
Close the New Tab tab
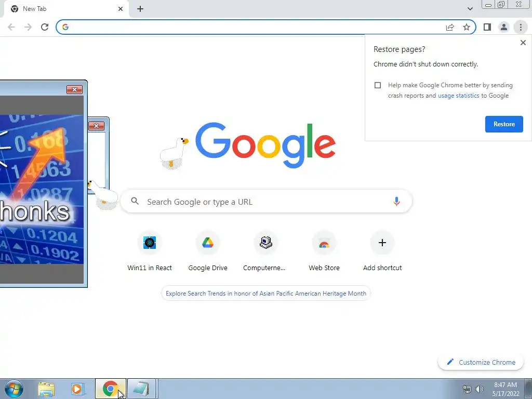click(x=121, y=9)
